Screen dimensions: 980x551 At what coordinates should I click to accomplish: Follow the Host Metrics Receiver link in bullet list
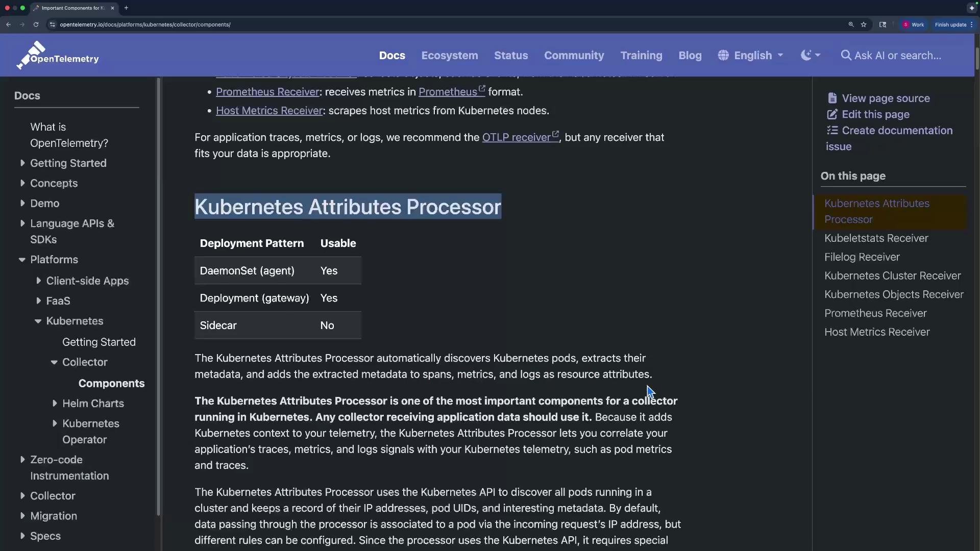[269, 111]
